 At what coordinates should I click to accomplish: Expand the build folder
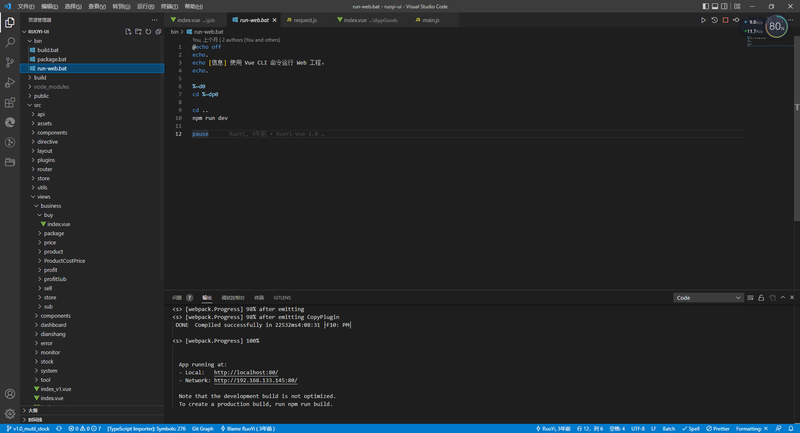coord(92,78)
